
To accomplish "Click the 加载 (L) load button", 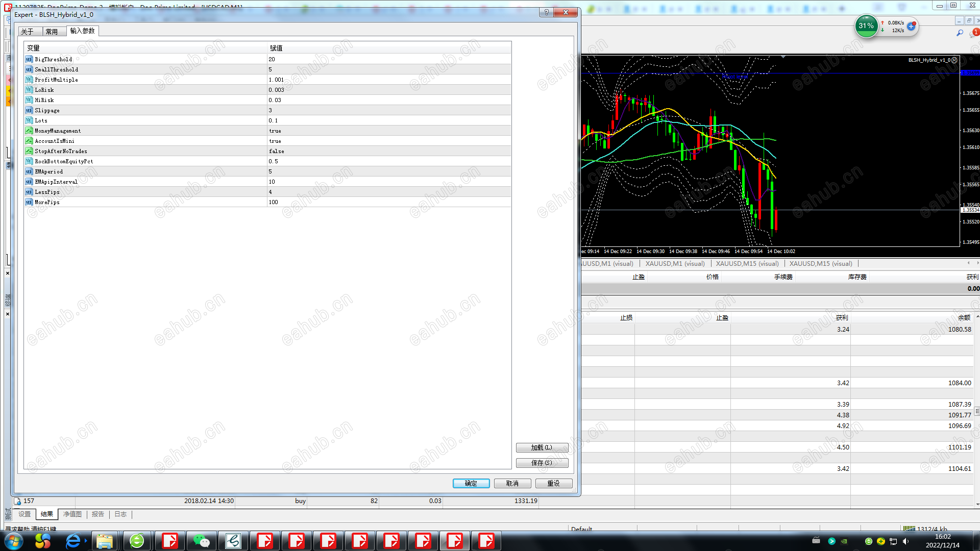I will (542, 447).
